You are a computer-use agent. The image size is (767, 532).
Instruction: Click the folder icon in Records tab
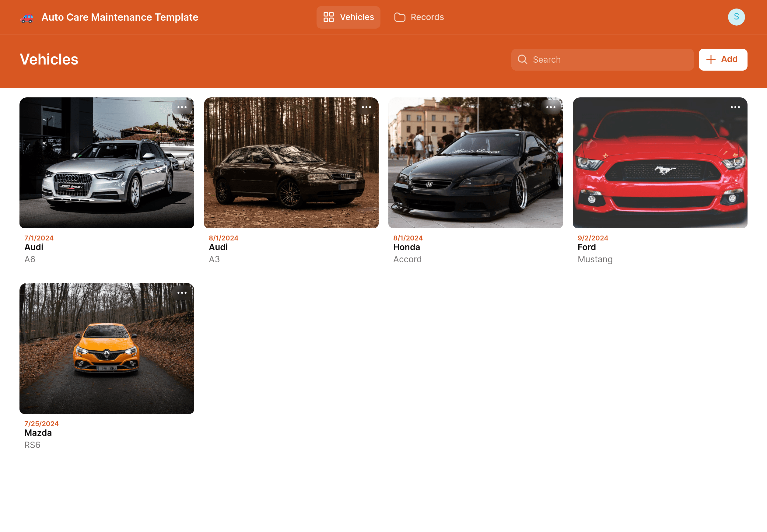(400, 17)
